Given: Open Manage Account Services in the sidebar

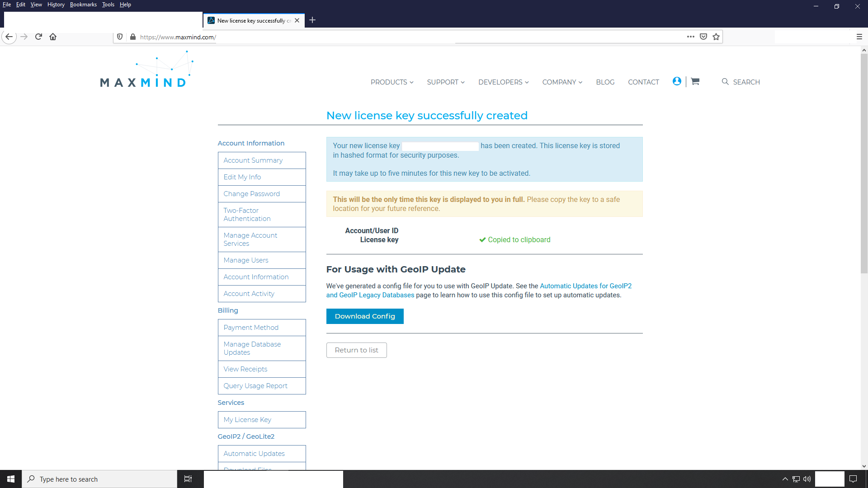Looking at the screenshot, I should [262, 239].
